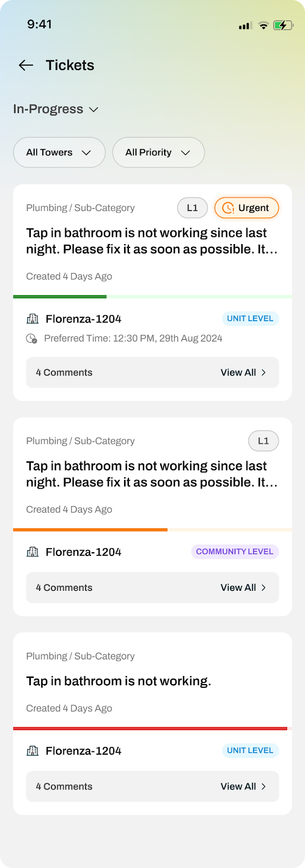This screenshot has width=305, height=868.
Task: Click the green progress bar on the first ticket
Action: pos(60,297)
